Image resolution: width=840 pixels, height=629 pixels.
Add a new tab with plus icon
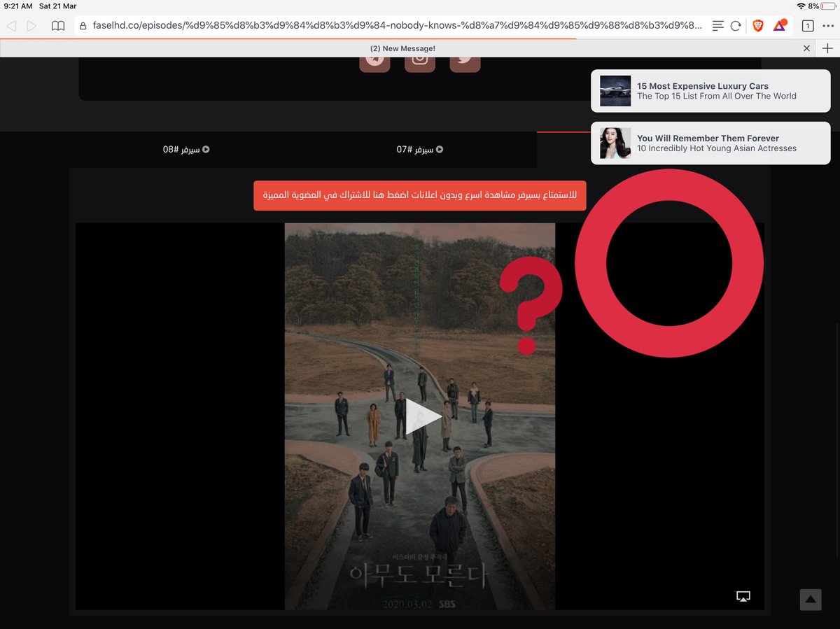(x=827, y=48)
